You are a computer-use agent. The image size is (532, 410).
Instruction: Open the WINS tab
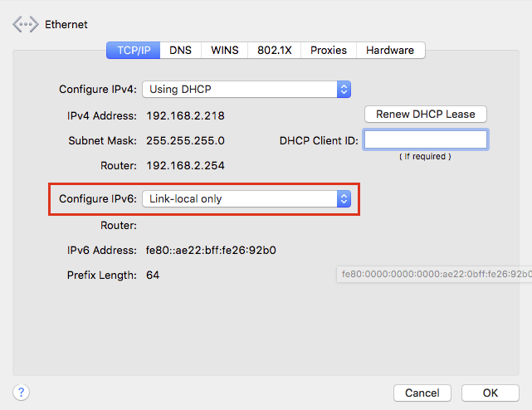pyautogui.click(x=225, y=51)
